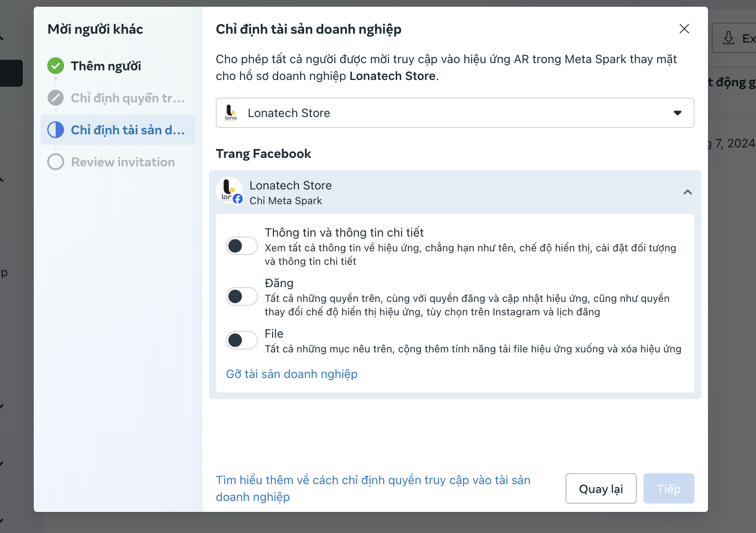Enable the Đăng permission switch
The height and width of the screenshot is (533, 756).
click(x=242, y=296)
